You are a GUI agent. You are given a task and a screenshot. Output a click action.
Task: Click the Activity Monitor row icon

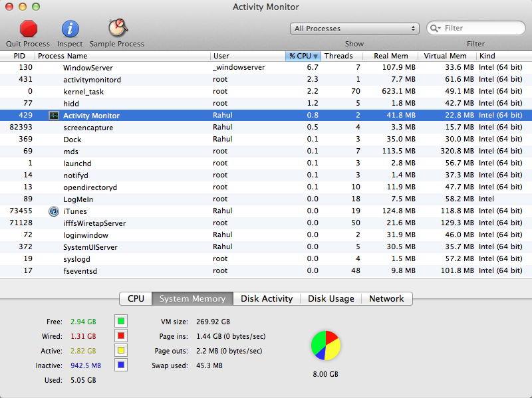[54, 115]
